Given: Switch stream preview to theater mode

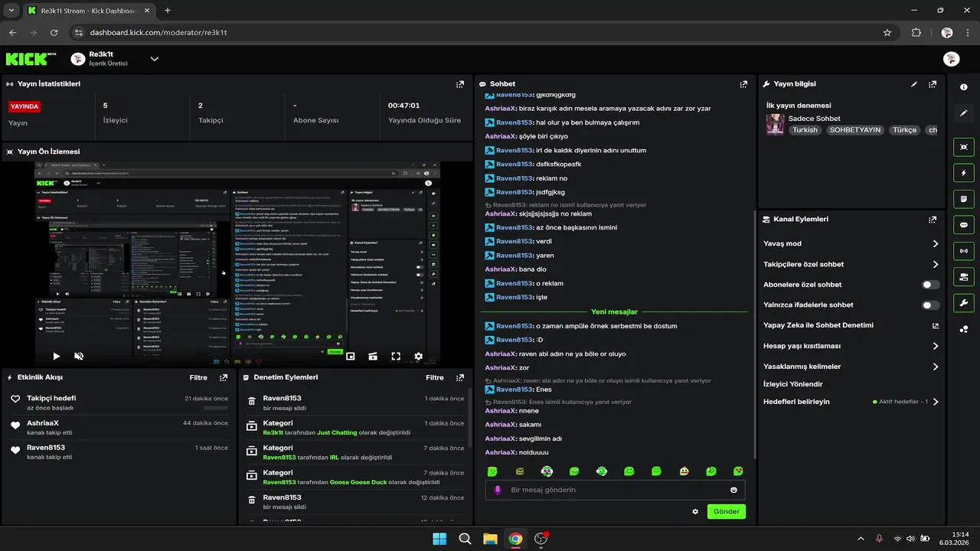Looking at the screenshot, I should tap(373, 356).
